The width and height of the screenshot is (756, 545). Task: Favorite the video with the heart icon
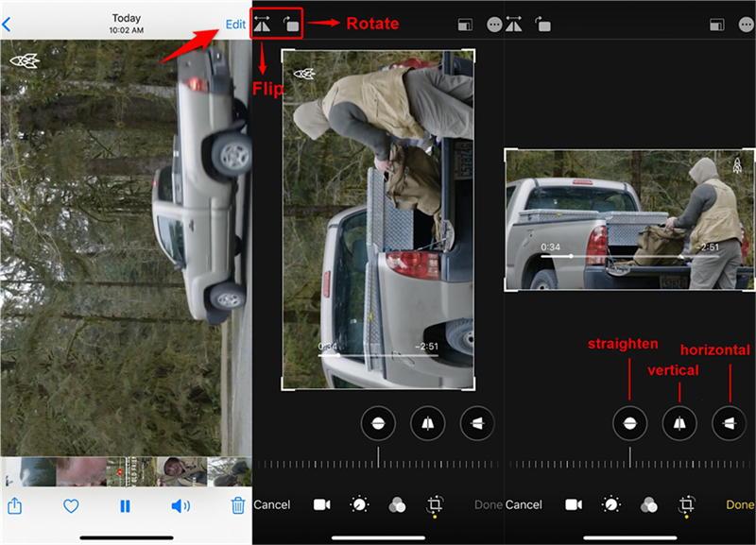[x=70, y=506]
